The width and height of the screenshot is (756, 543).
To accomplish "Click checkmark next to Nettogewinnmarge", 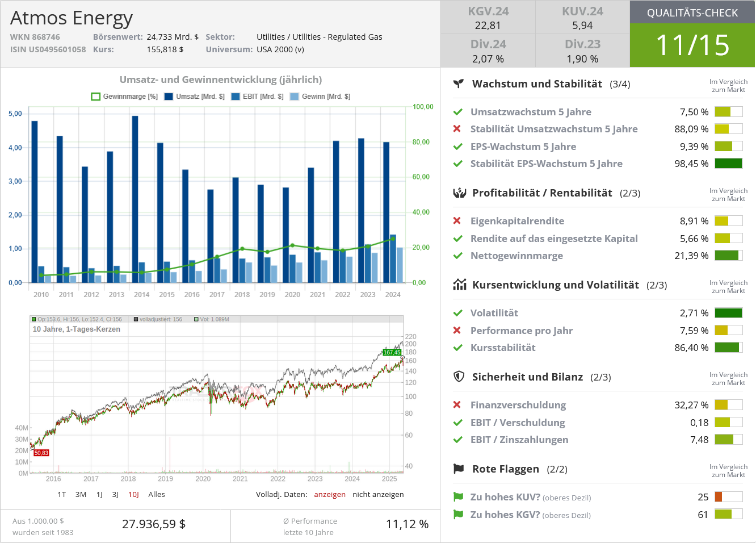I will tap(457, 256).
